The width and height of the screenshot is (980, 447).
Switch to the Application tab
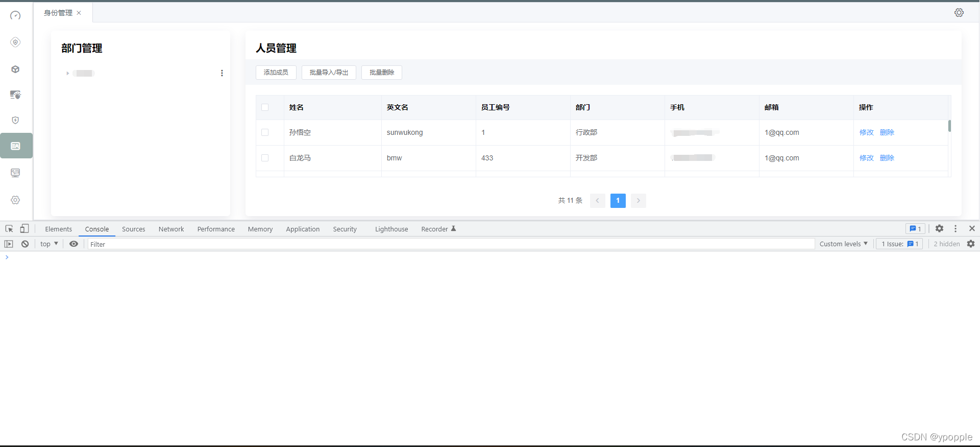click(303, 229)
